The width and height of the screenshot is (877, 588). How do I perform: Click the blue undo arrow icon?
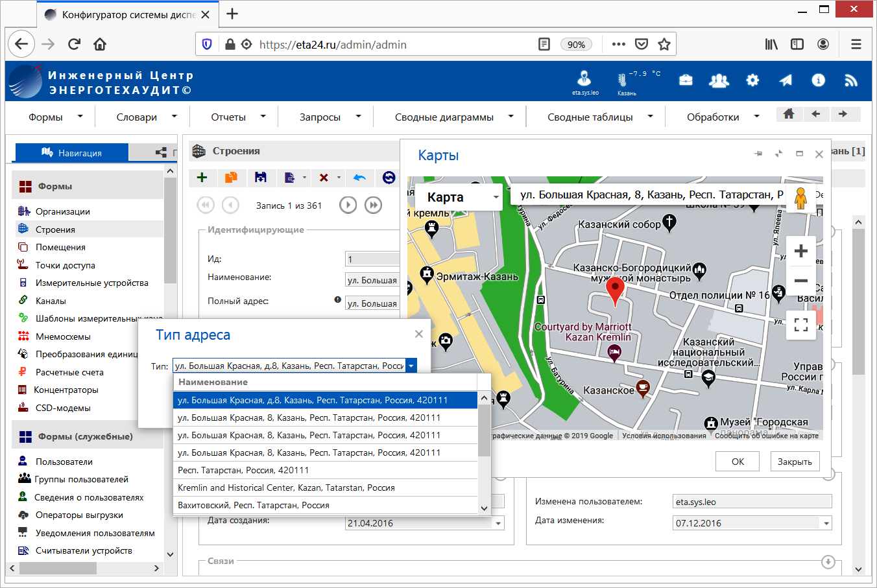coord(359,178)
